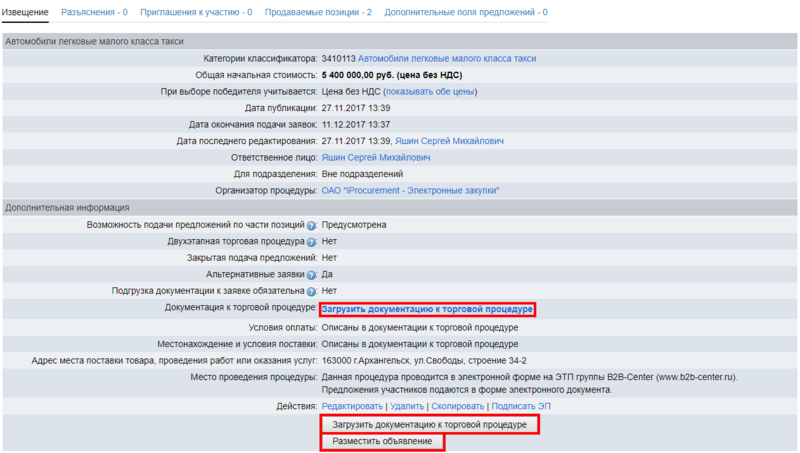Screen dimensions: 800x453
Task: Open the Извещение tab
Action: pyautogui.click(x=26, y=12)
